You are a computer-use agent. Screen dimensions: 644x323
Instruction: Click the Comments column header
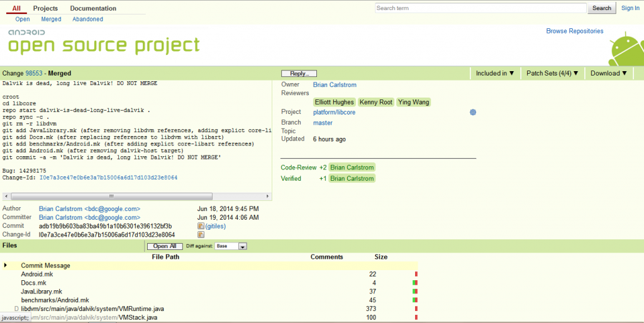[x=326, y=257]
